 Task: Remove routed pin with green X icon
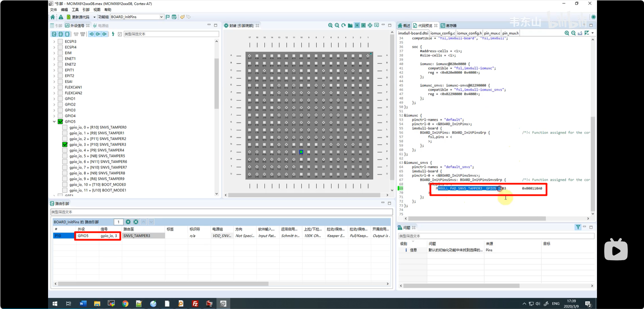[x=136, y=222]
